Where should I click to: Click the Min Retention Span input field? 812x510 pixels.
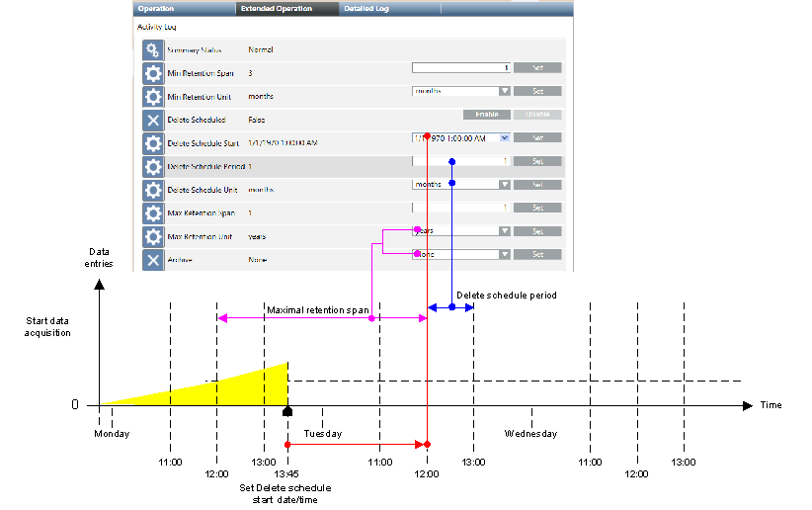pos(460,68)
